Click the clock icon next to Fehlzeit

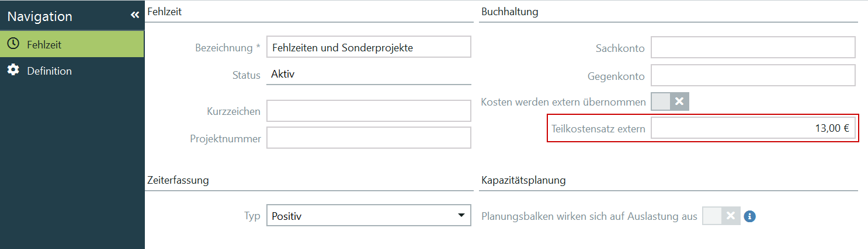[13, 44]
